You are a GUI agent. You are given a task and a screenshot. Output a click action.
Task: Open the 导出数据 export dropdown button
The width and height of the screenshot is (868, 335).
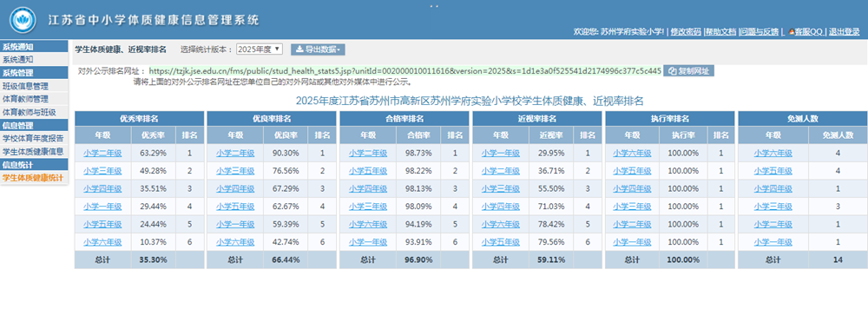tap(318, 49)
